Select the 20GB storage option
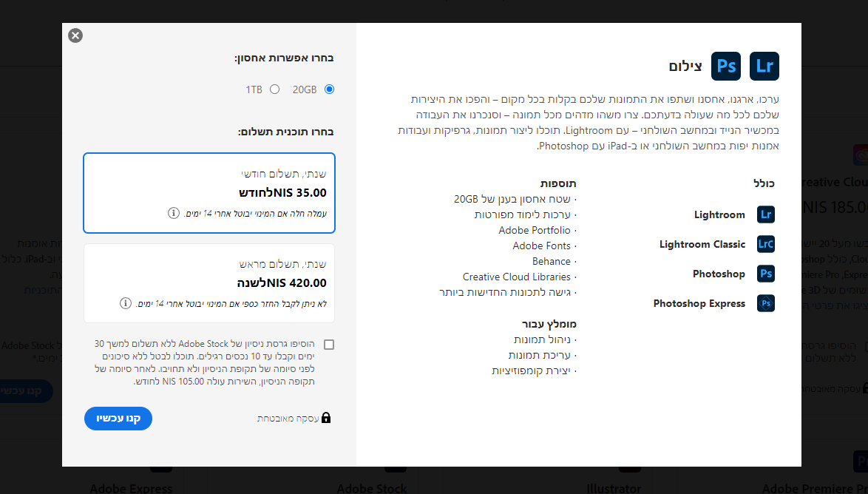The image size is (868, 494). 329,89
